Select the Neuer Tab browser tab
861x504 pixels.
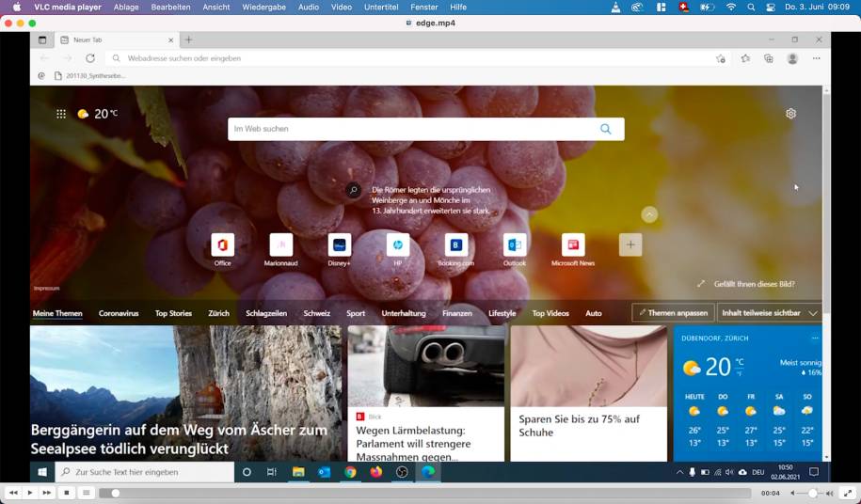click(x=117, y=39)
